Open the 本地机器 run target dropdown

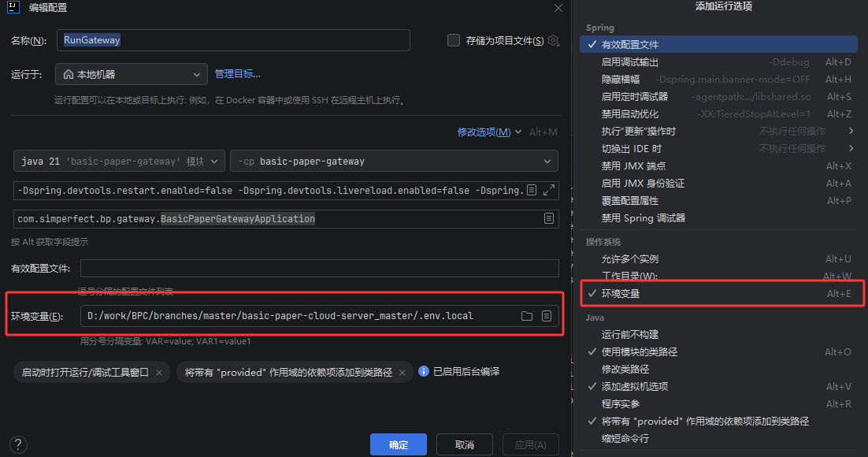tap(132, 74)
